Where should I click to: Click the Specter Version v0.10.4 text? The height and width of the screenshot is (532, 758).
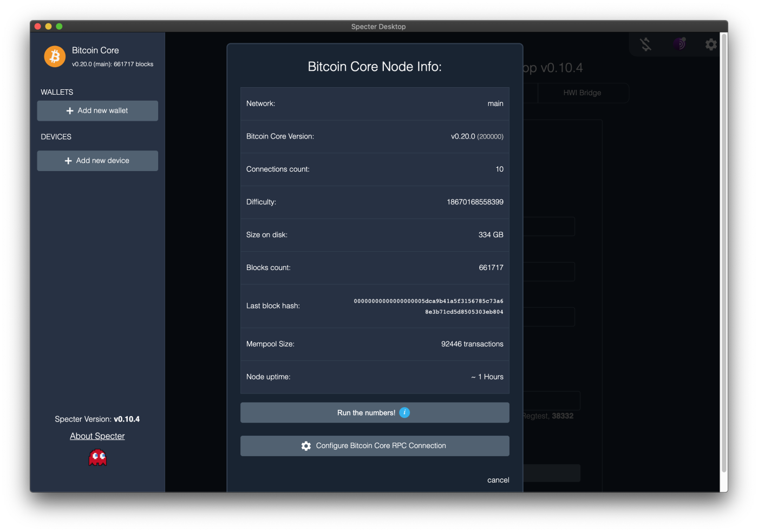pyautogui.click(x=97, y=419)
